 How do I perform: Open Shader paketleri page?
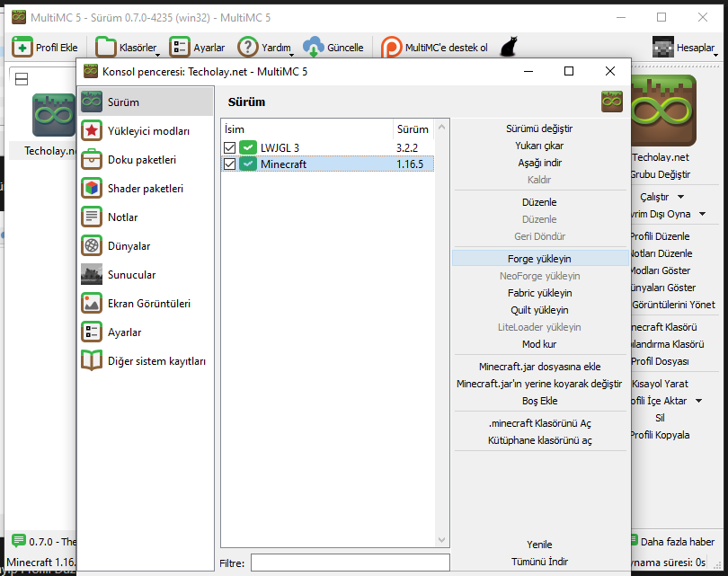pyautogui.click(x=146, y=189)
